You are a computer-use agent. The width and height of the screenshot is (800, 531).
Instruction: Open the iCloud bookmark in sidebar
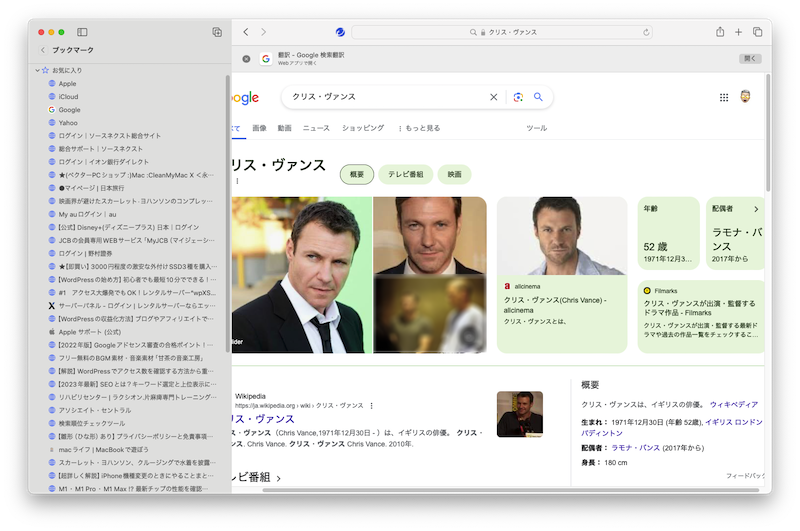point(68,97)
